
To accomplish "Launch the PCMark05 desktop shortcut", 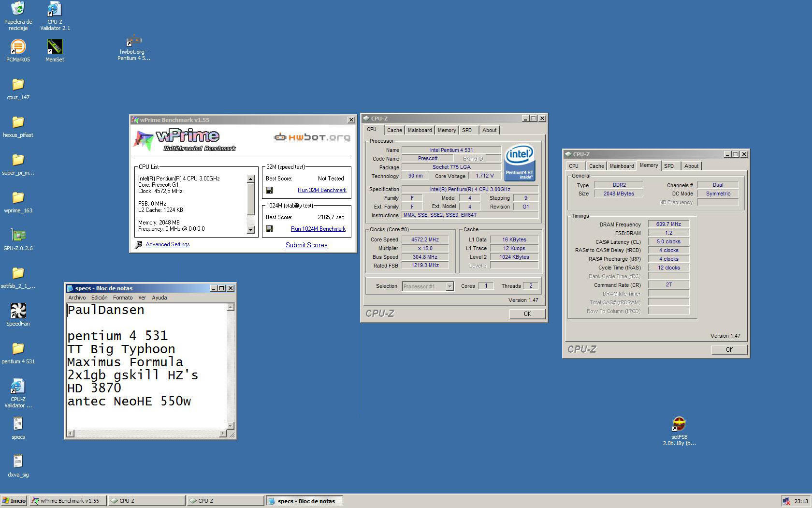I will pos(18,50).
